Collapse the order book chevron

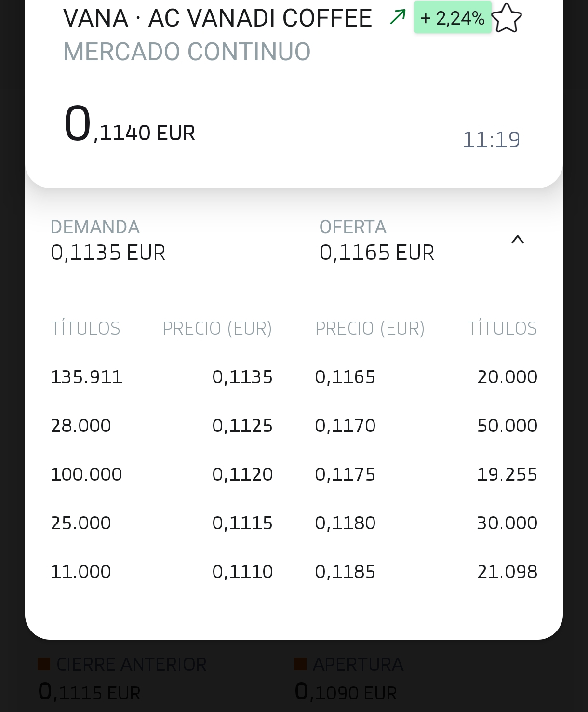pyautogui.click(x=517, y=240)
